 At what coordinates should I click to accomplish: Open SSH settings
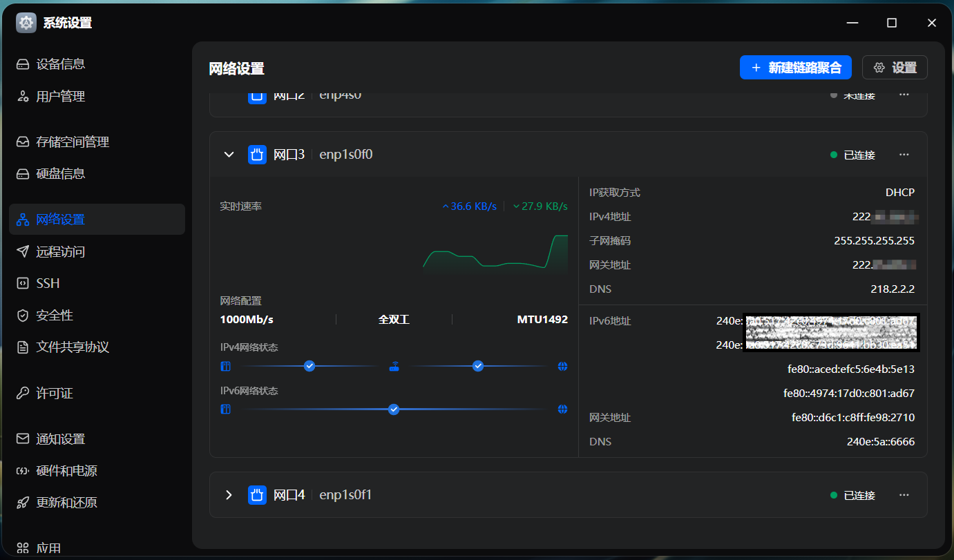[x=49, y=283]
